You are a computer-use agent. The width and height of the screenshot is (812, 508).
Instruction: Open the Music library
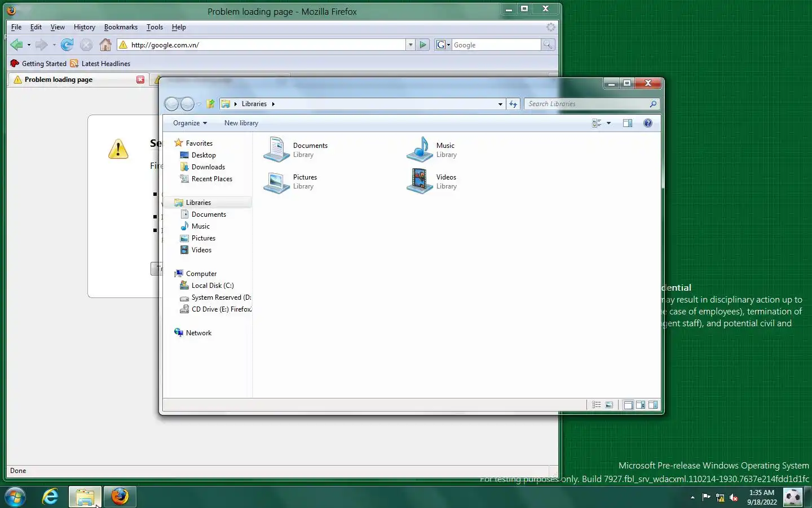(x=432, y=150)
